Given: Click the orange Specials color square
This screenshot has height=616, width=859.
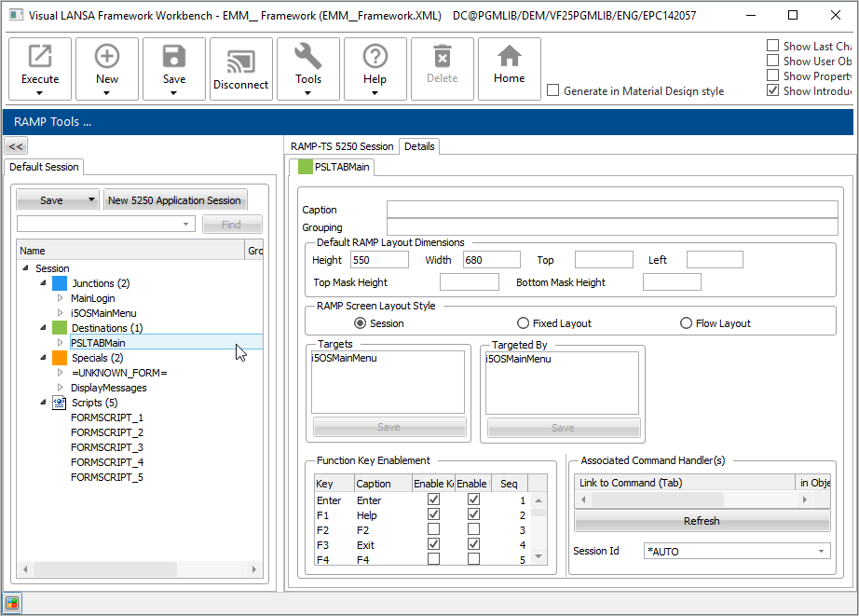Looking at the screenshot, I should [60, 358].
